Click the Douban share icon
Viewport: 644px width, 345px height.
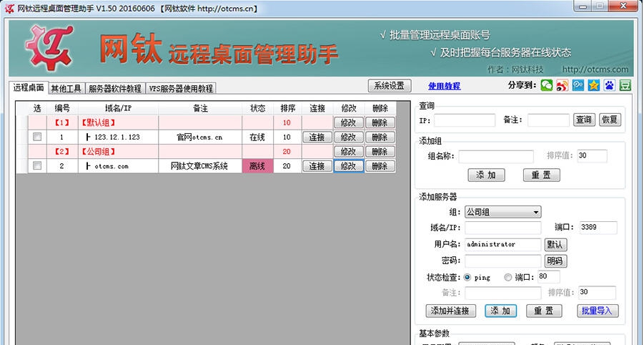click(625, 86)
